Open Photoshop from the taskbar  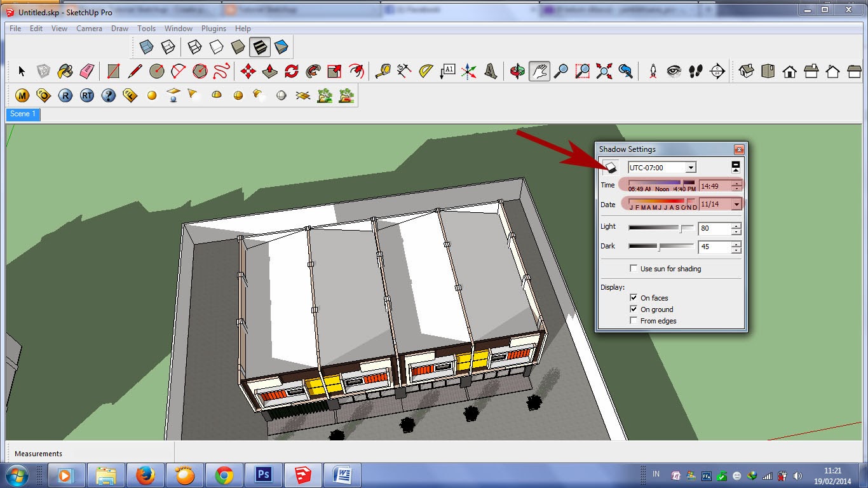(263, 475)
